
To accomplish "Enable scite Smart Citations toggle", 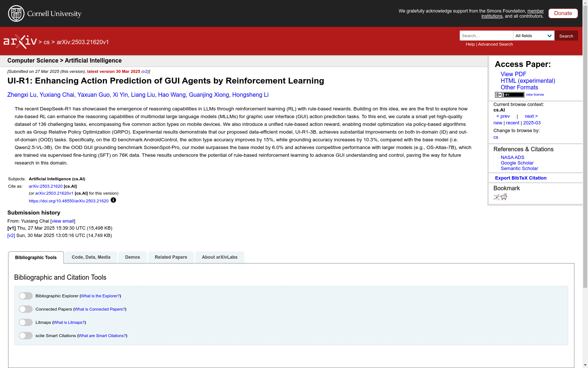I will tap(26, 336).
